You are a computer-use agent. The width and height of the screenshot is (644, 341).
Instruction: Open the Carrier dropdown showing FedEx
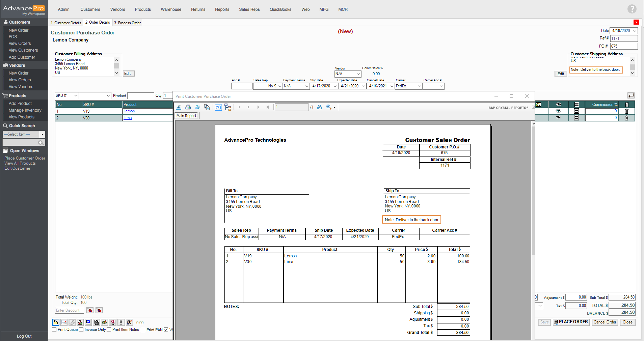pyautogui.click(x=419, y=86)
